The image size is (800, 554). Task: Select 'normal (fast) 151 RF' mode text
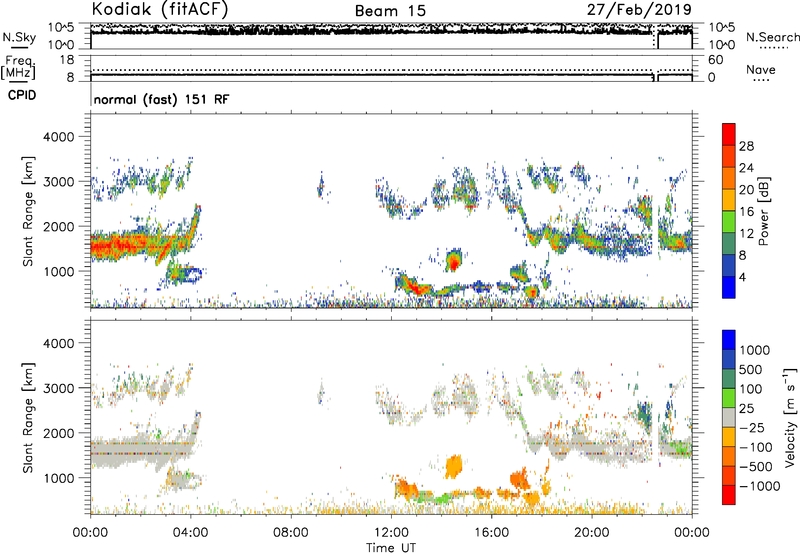point(161,99)
